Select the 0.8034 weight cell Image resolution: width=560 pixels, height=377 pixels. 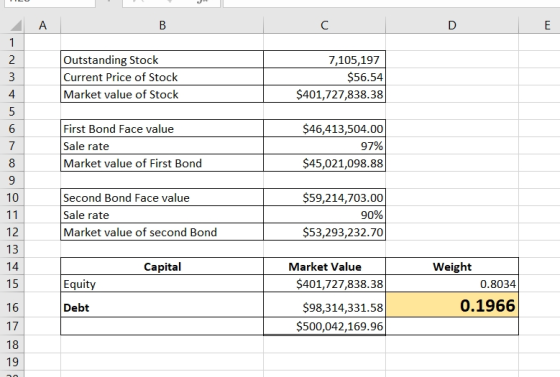point(452,284)
